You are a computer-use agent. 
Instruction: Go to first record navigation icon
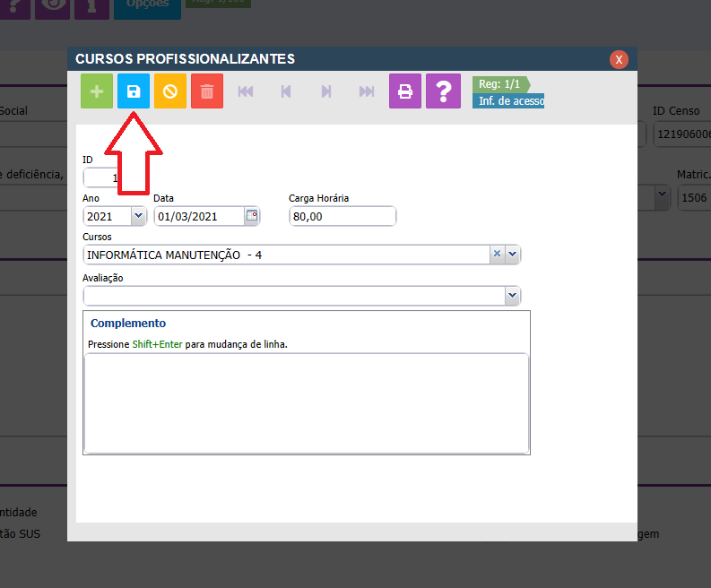point(245,91)
